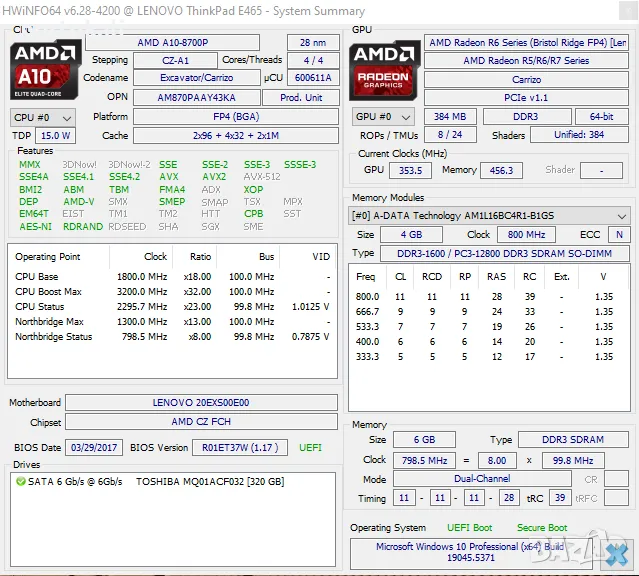Click the PCIe v1.1 bus field
Image resolution: width=639 pixels, height=576 pixels.
click(x=526, y=97)
